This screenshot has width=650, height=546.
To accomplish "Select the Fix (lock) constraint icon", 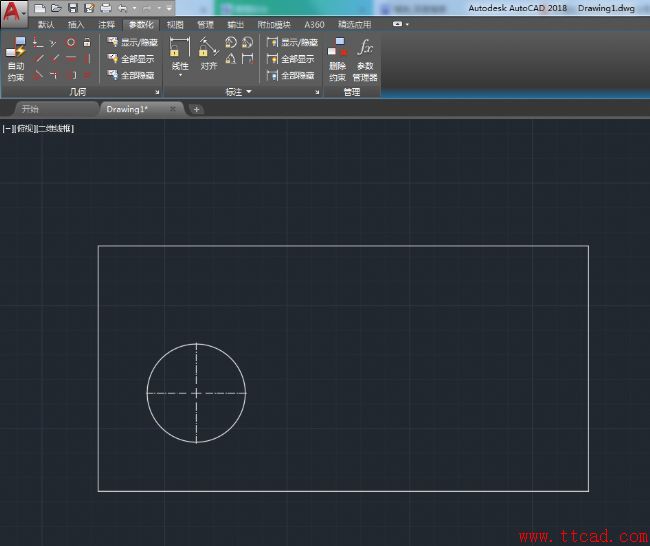I will (x=87, y=42).
